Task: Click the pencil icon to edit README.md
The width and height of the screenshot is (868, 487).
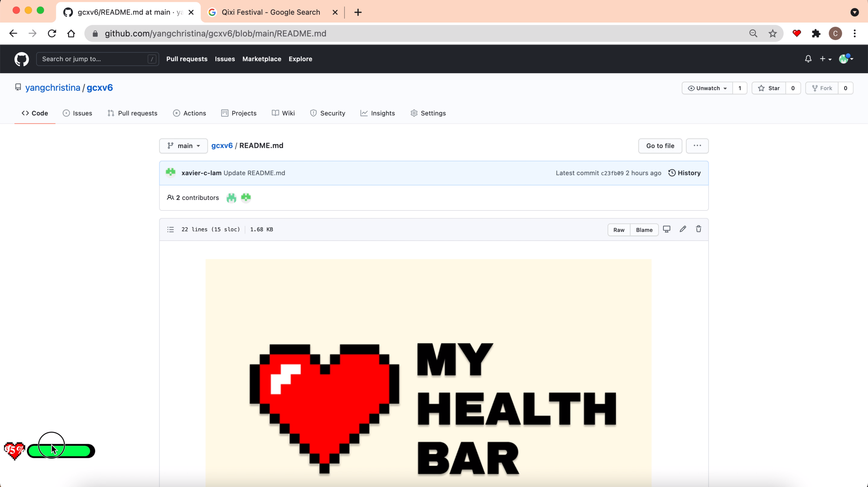Action: 683,229
